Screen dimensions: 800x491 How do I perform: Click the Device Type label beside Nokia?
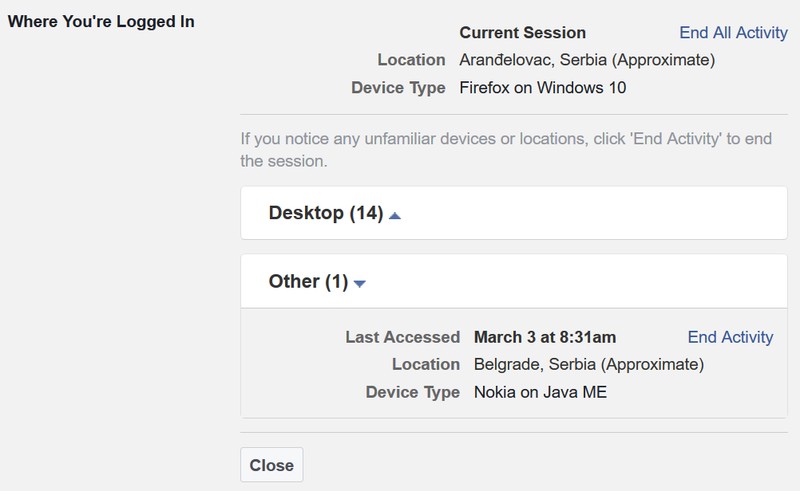[413, 392]
